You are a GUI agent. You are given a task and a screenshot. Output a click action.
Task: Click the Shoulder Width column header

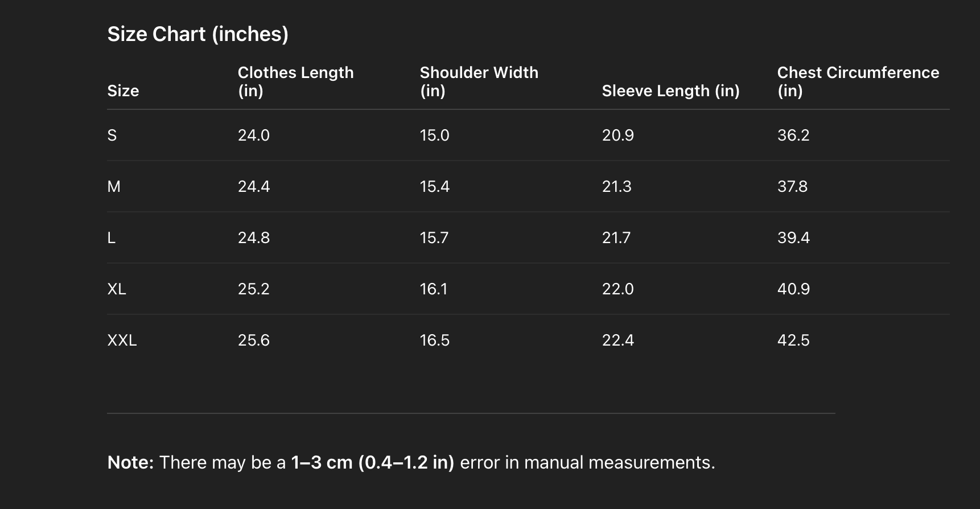click(479, 81)
